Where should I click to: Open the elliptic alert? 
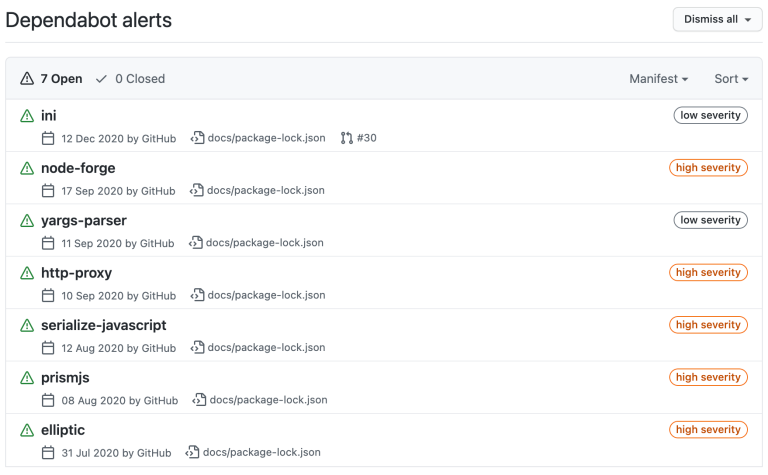pos(63,430)
